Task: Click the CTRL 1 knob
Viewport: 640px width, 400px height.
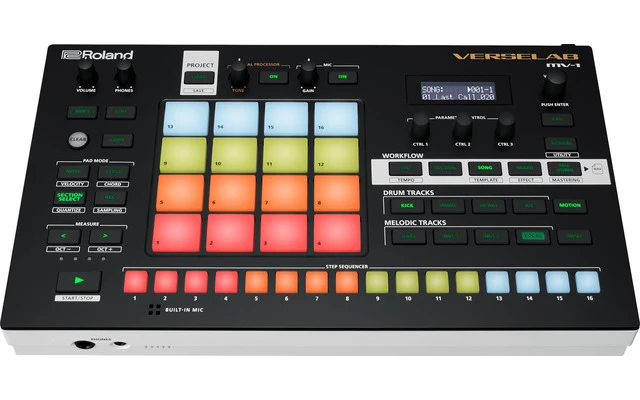Action: point(420,126)
